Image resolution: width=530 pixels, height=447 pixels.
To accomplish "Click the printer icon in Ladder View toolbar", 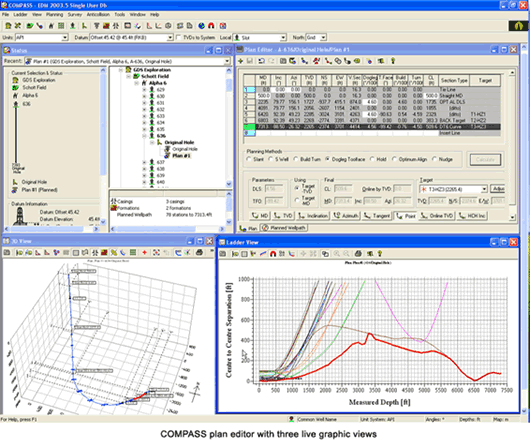I will tap(358, 253).
